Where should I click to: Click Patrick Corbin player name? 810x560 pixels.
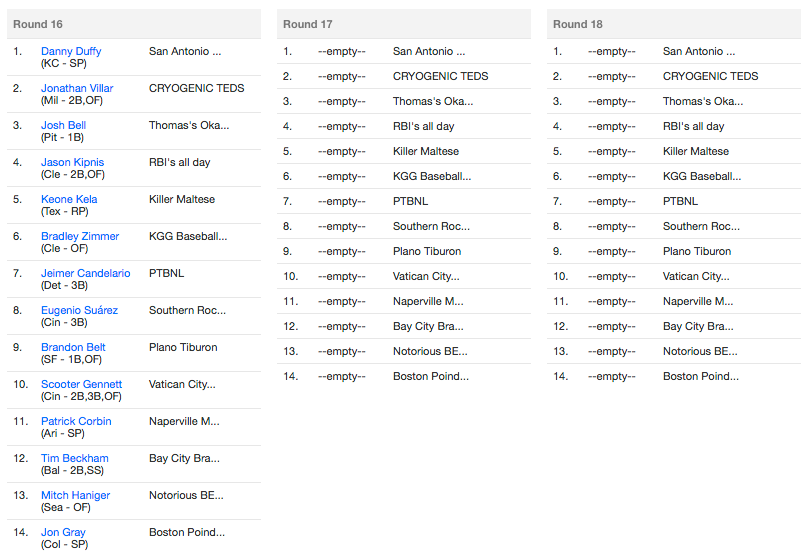76,421
